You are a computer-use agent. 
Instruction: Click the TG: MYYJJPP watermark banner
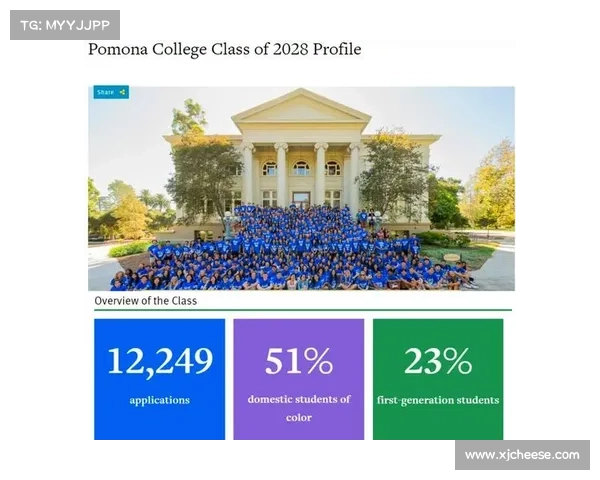[x=65, y=25]
